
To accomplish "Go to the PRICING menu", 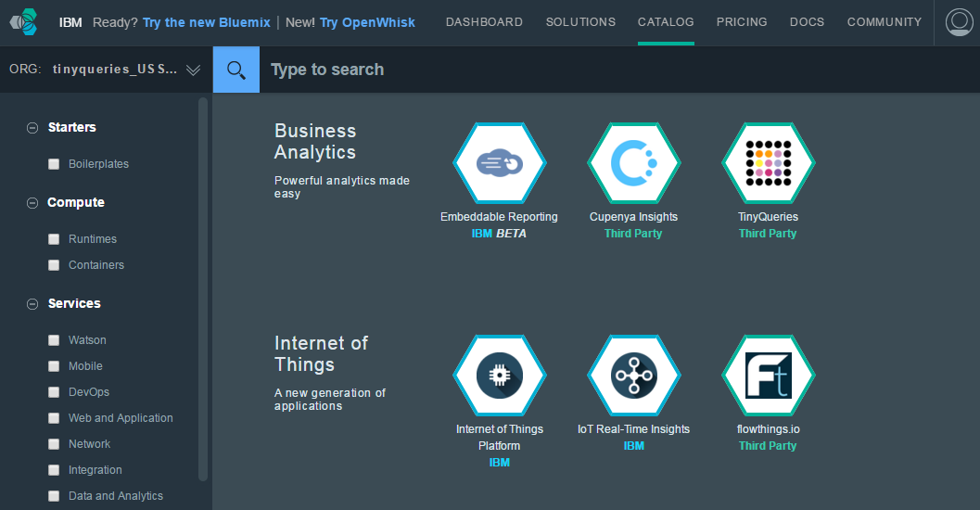I will [742, 22].
